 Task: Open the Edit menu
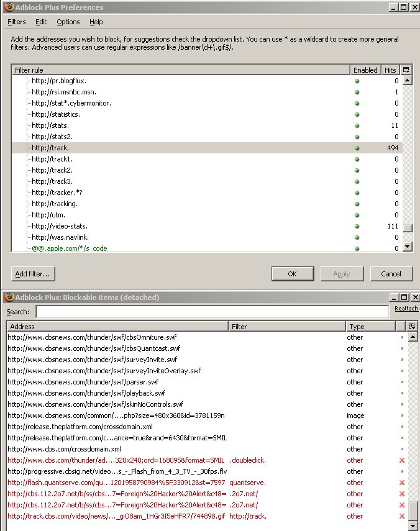click(x=41, y=22)
